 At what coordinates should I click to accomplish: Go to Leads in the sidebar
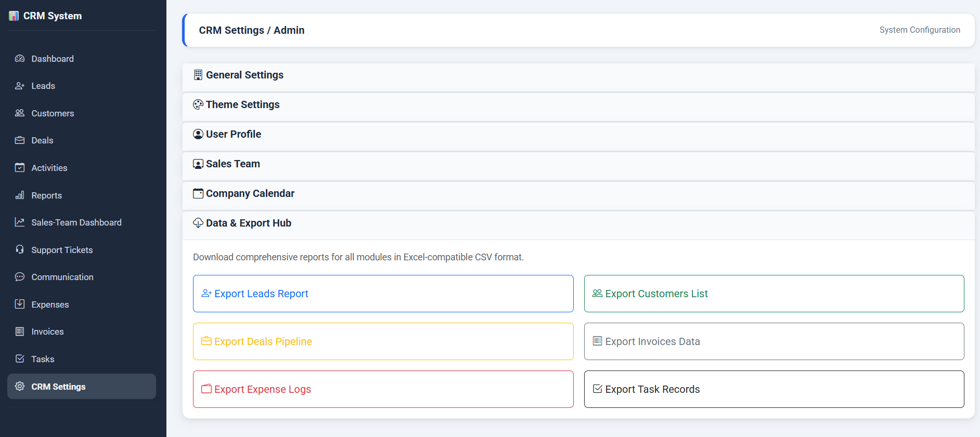pos(82,86)
